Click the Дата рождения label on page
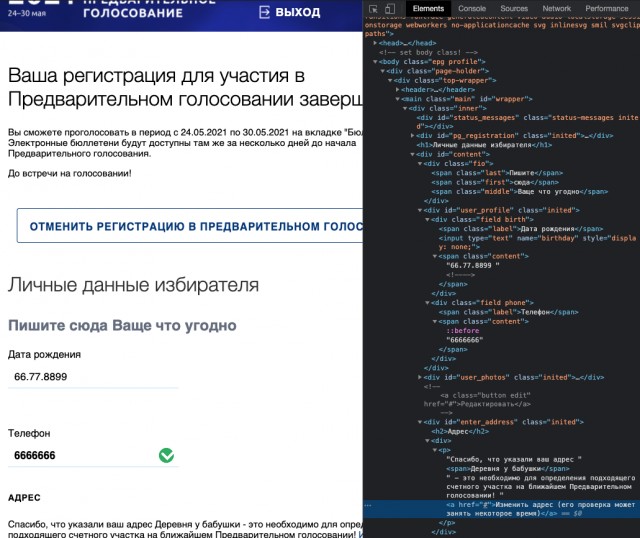 (44, 354)
